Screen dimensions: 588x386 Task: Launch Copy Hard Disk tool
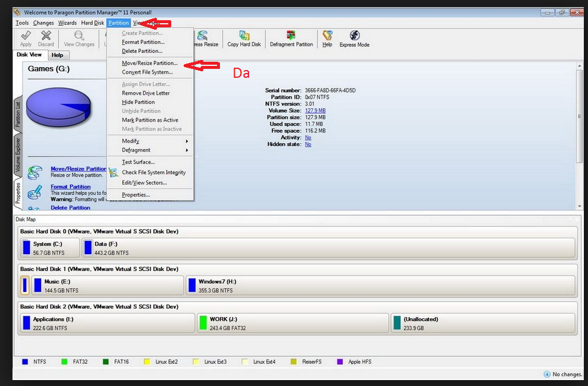coord(244,36)
